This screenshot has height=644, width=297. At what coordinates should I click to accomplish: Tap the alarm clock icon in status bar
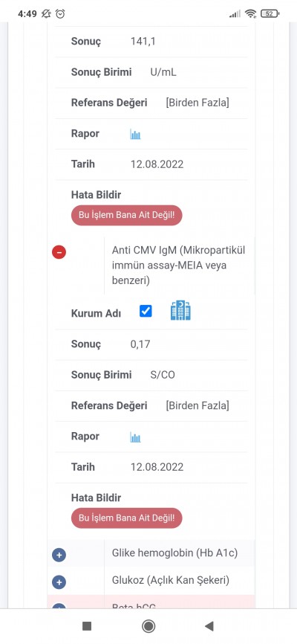(x=60, y=13)
